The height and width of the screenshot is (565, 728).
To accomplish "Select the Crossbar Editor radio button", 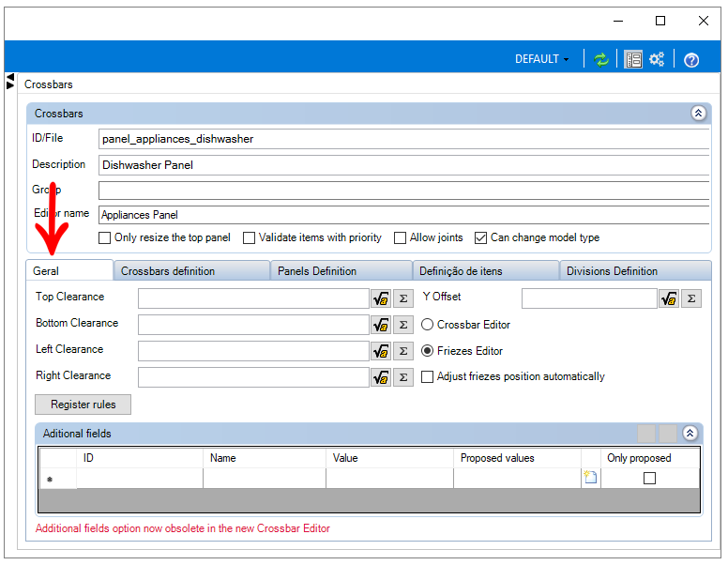I will 427,325.
